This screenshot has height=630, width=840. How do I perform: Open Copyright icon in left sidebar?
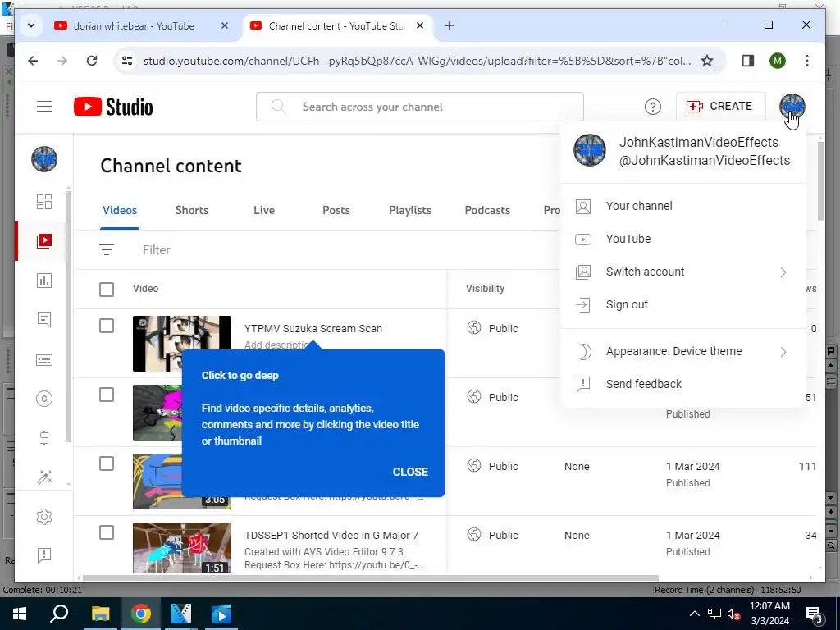click(44, 399)
